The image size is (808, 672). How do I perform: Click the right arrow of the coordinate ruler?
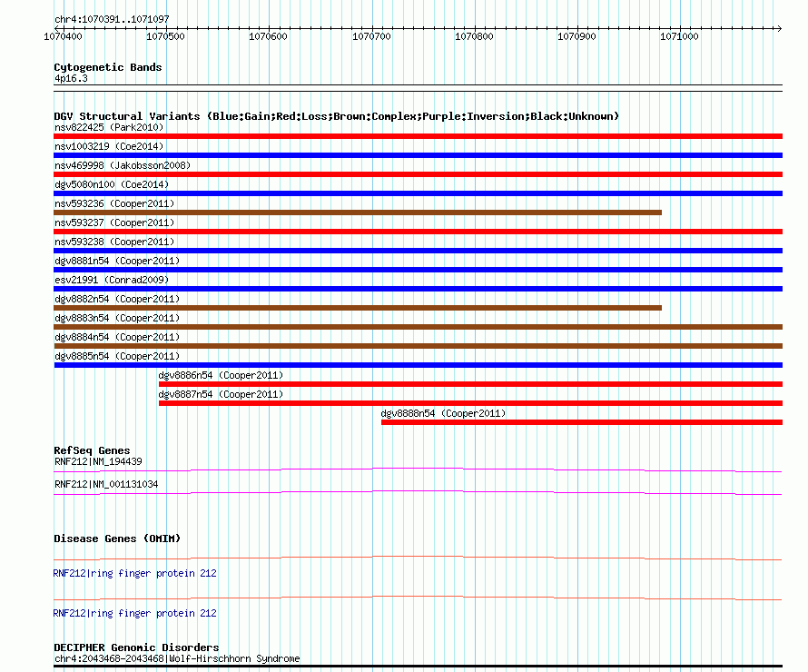tap(780, 28)
